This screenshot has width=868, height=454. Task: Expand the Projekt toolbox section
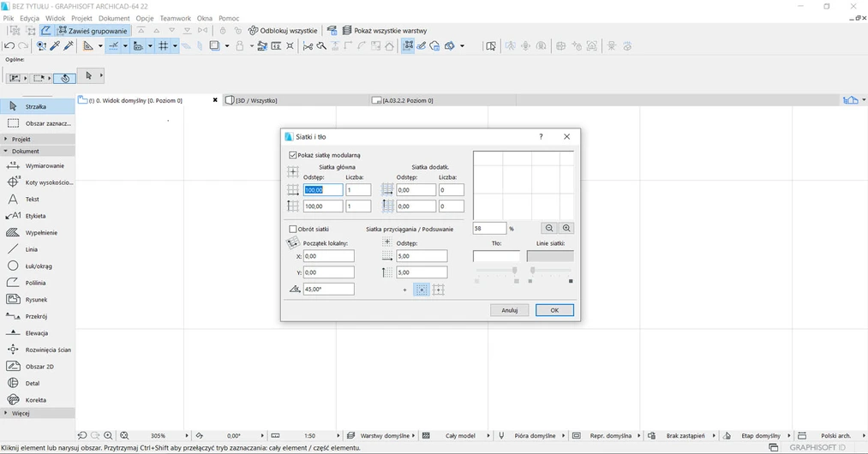[37, 139]
